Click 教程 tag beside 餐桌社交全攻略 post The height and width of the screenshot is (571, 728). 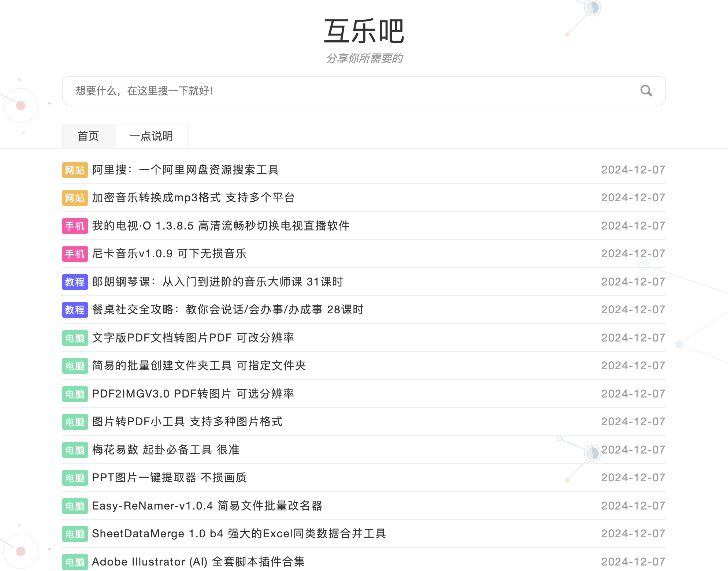[75, 310]
